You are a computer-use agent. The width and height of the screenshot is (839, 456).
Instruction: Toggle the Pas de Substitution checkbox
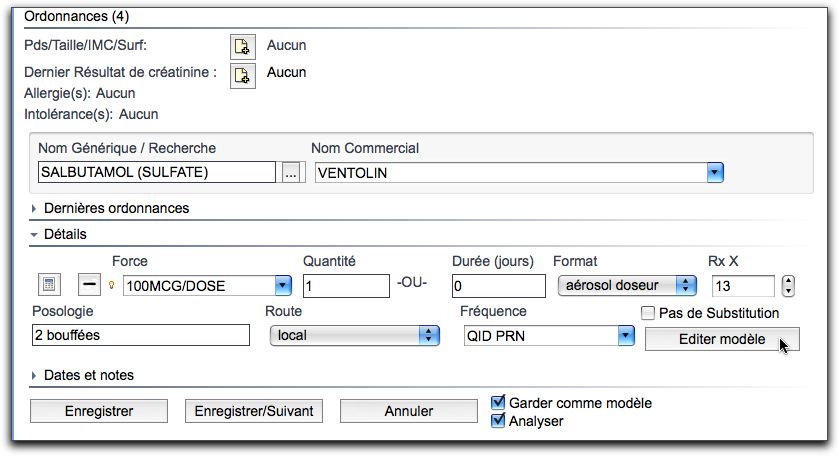(648, 313)
